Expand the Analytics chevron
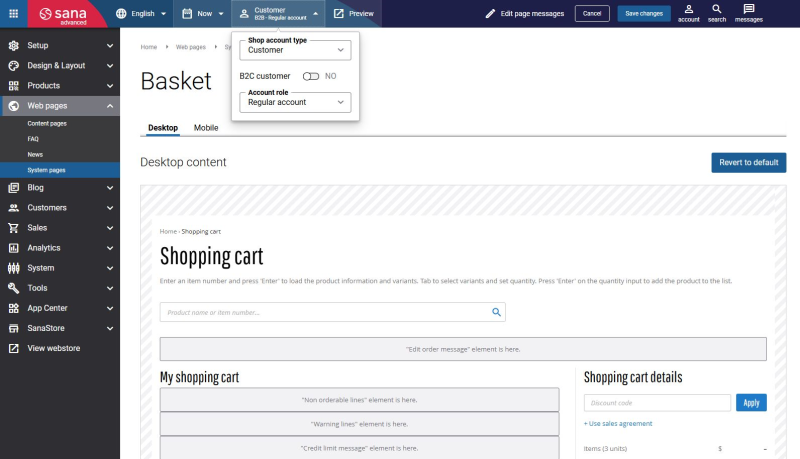This screenshot has width=800, height=459. point(110,248)
